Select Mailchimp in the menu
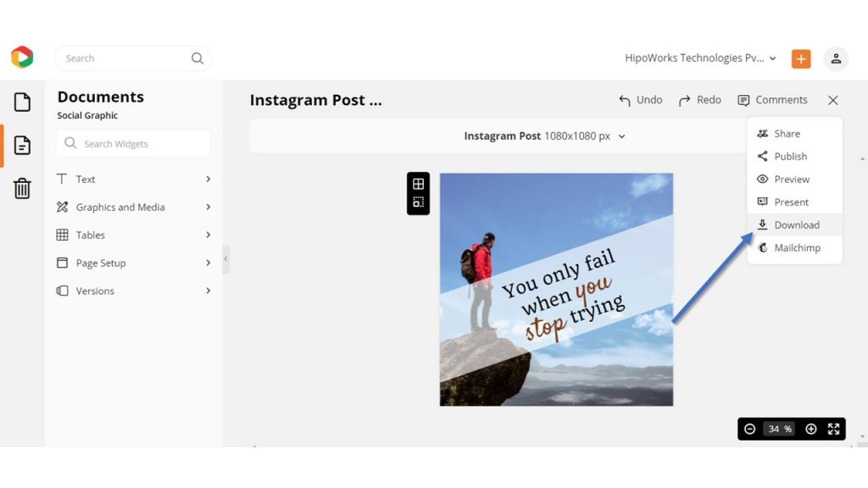 point(794,248)
